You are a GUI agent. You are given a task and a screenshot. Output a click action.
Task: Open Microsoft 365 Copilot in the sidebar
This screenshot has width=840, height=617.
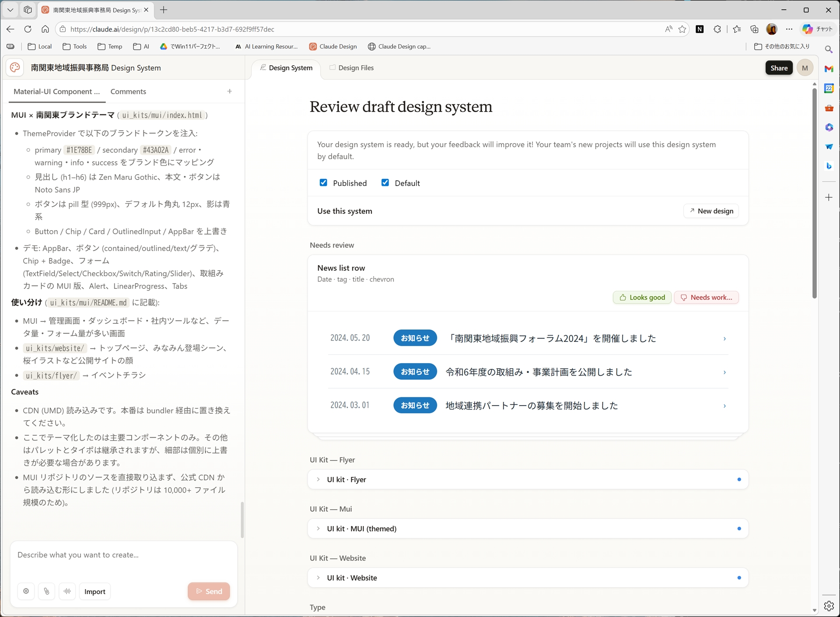point(829,127)
